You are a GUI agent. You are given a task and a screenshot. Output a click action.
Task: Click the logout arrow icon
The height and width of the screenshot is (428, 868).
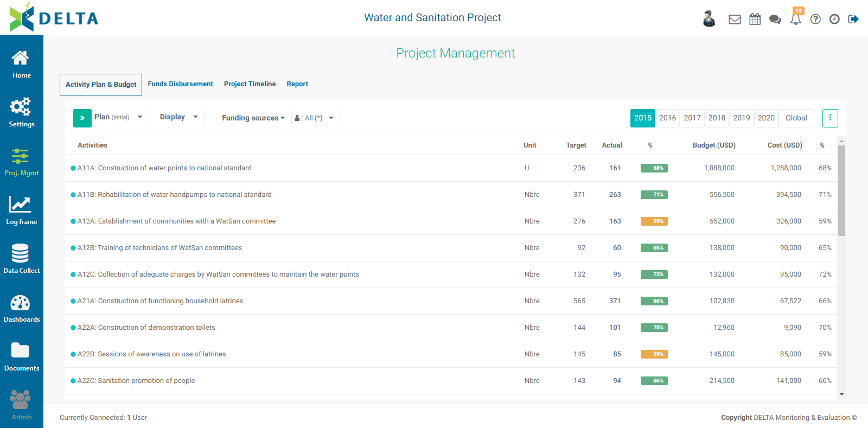click(853, 20)
